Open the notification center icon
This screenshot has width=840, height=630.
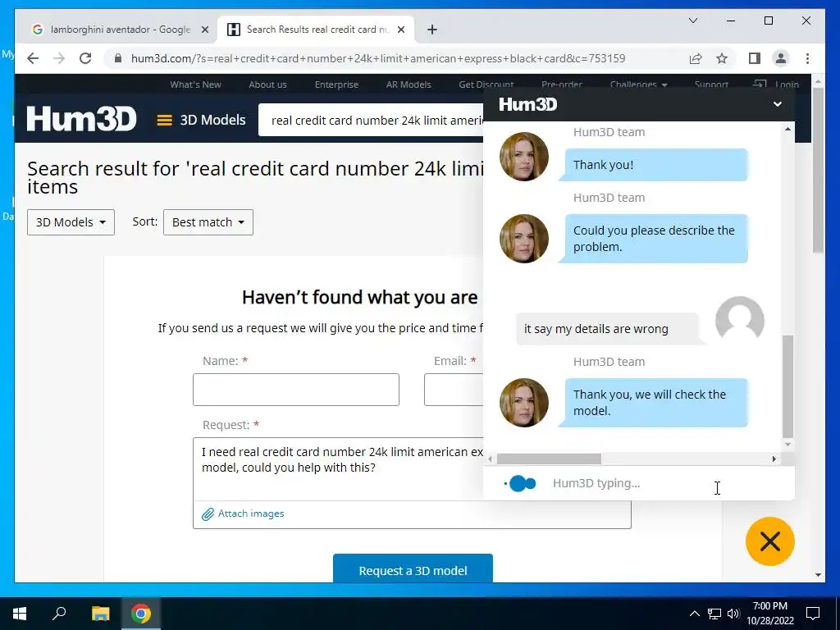[813, 614]
